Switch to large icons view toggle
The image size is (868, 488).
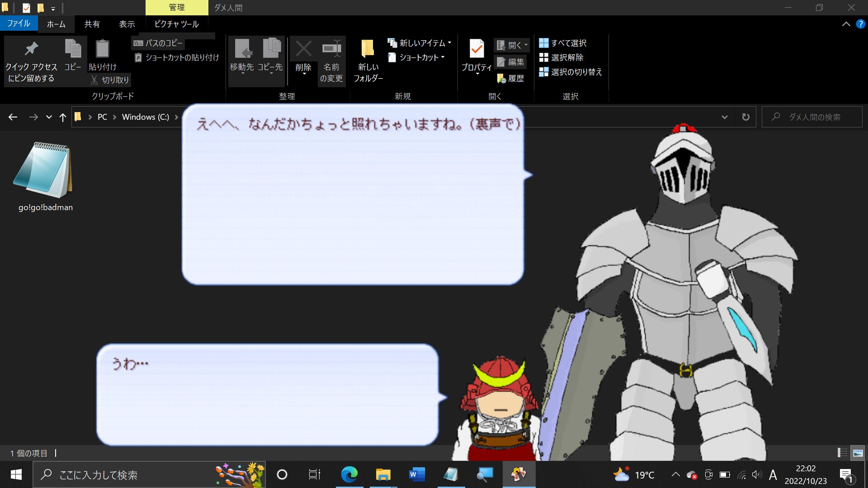[858, 453]
